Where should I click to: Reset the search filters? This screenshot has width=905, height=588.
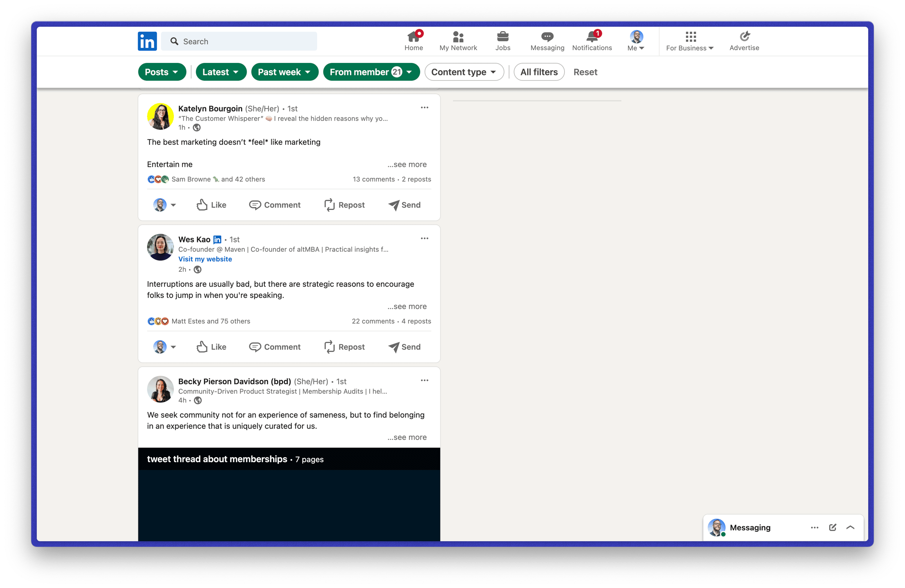click(x=585, y=72)
